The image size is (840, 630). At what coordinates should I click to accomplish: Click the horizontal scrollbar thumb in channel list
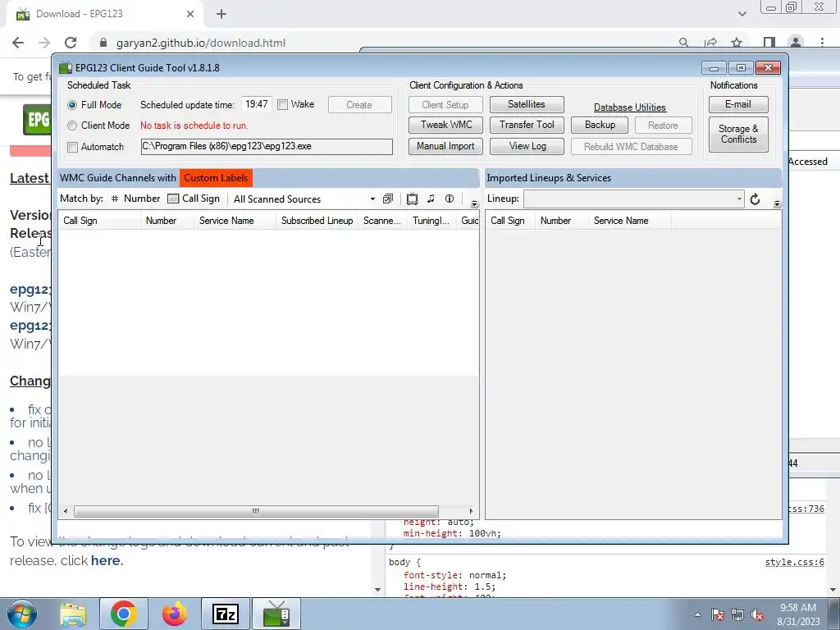256,511
